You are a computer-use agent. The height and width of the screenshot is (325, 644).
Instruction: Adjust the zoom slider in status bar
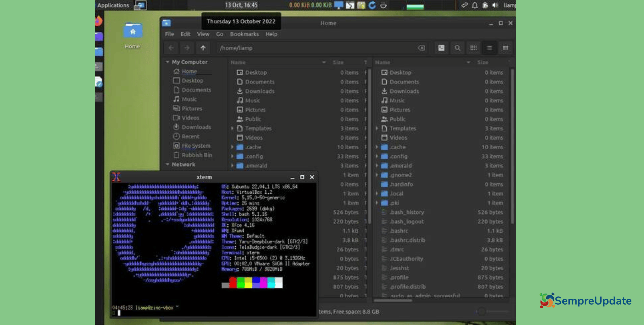point(492,312)
